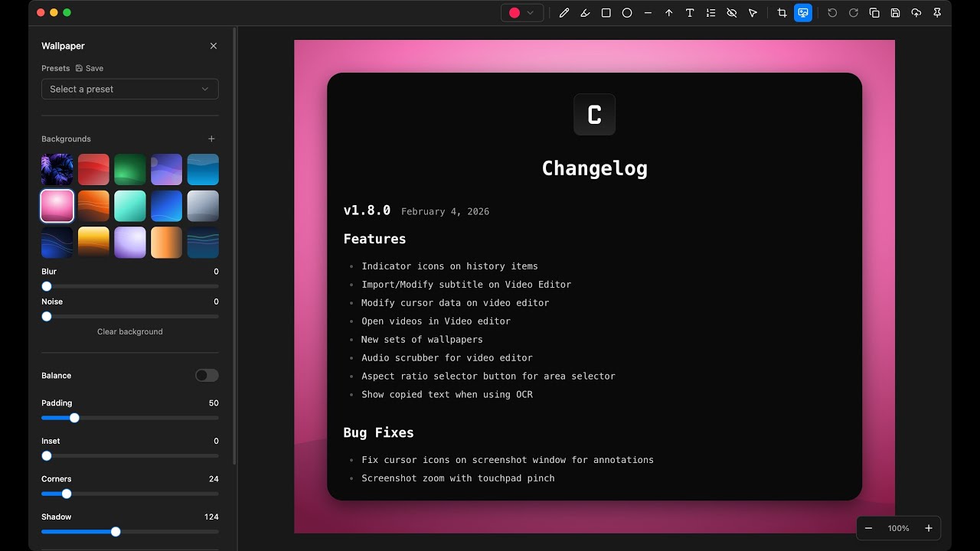
Task: Copy the screenshot to clipboard
Action: pos(874,13)
